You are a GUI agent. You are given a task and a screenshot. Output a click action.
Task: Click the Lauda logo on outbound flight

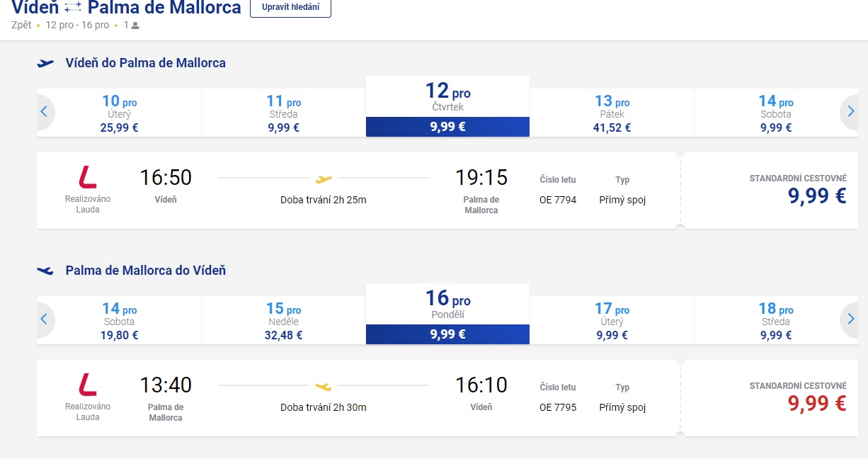[88, 176]
